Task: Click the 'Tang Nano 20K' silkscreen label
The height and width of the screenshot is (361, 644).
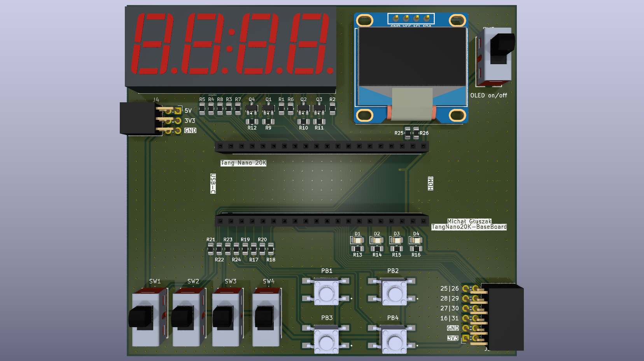Action: [243, 163]
